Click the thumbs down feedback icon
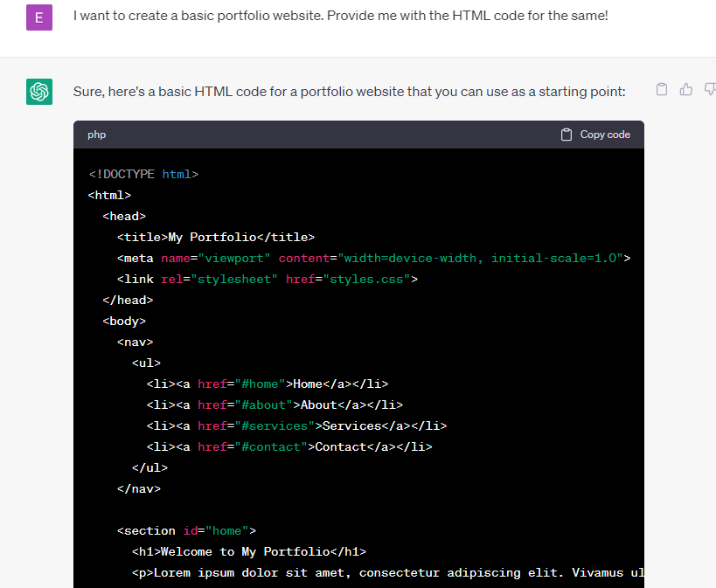The image size is (716, 588). pyautogui.click(x=709, y=89)
